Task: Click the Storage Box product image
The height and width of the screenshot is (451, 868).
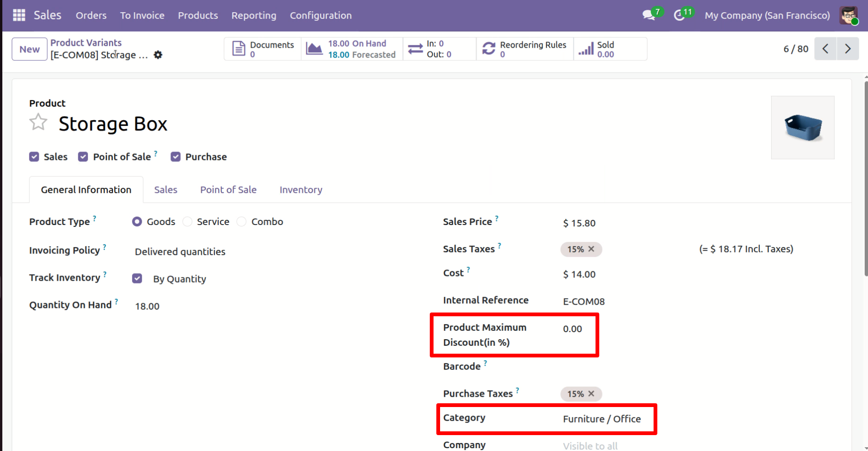Action: click(802, 128)
